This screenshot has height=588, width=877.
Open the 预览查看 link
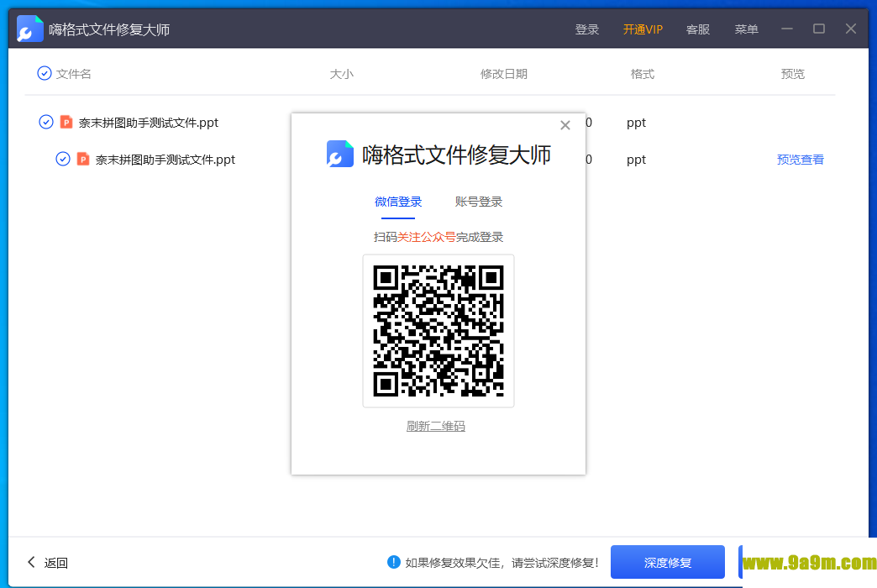click(801, 160)
